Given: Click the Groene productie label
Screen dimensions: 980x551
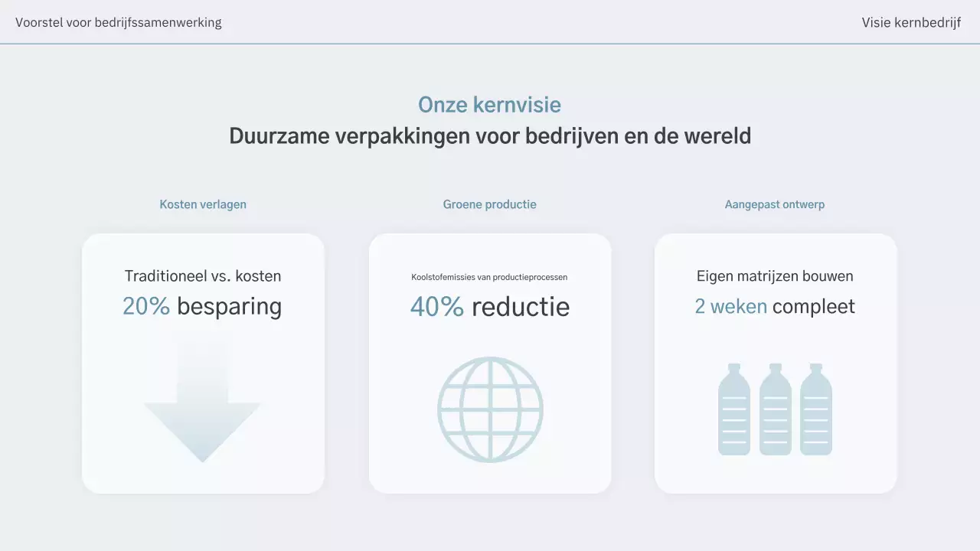Looking at the screenshot, I should tap(490, 204).
